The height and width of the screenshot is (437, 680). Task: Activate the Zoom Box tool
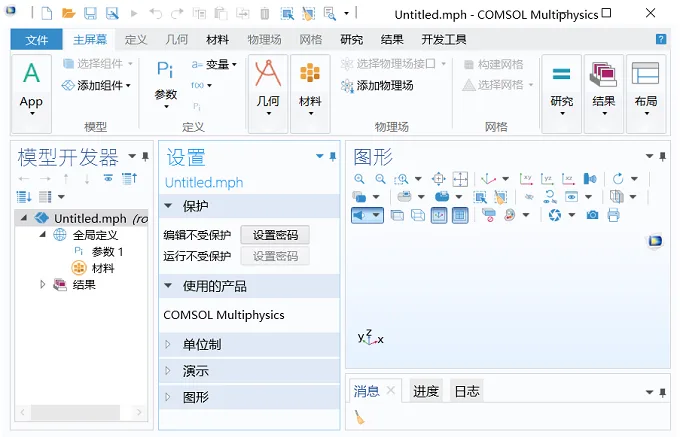(x=402, y=179)
